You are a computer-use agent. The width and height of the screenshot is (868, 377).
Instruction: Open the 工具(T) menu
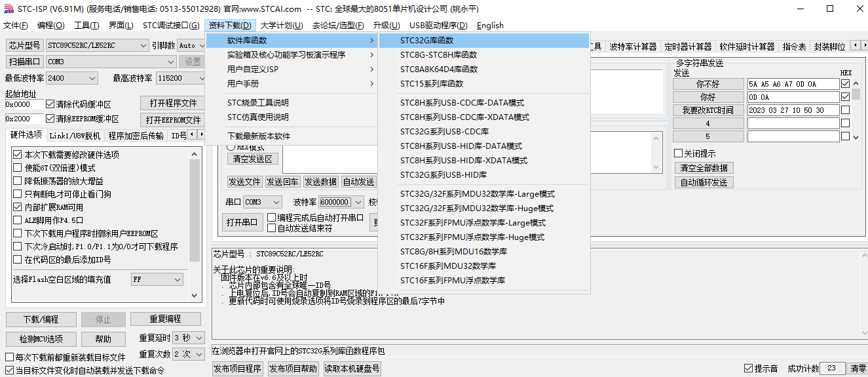coord(86,26)
